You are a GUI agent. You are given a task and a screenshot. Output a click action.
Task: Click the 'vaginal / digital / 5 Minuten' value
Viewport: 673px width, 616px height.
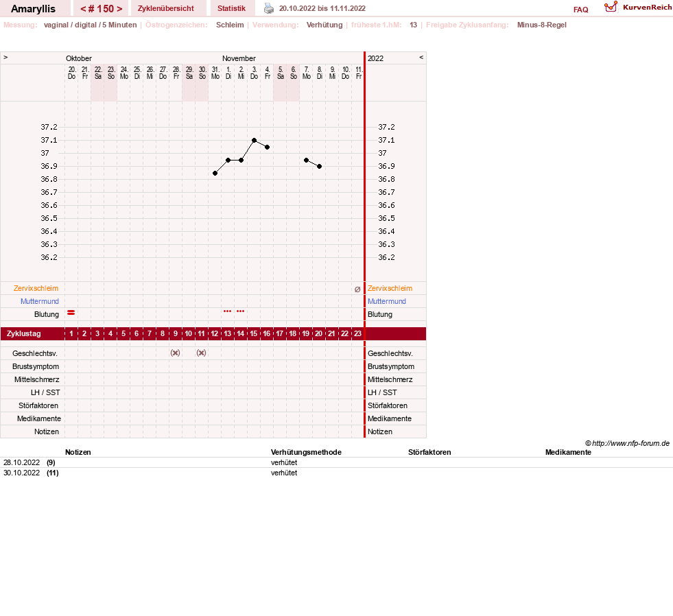(90, 25)
